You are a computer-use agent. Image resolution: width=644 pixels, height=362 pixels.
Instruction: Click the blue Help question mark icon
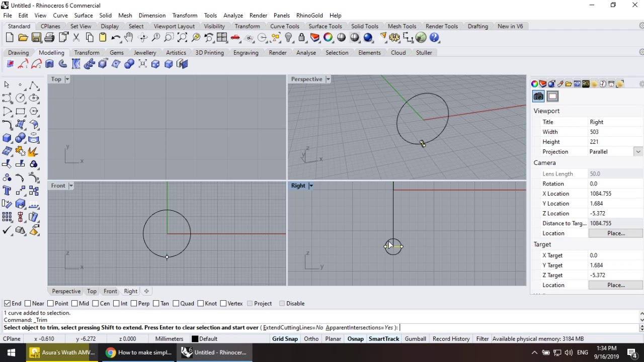435,38
